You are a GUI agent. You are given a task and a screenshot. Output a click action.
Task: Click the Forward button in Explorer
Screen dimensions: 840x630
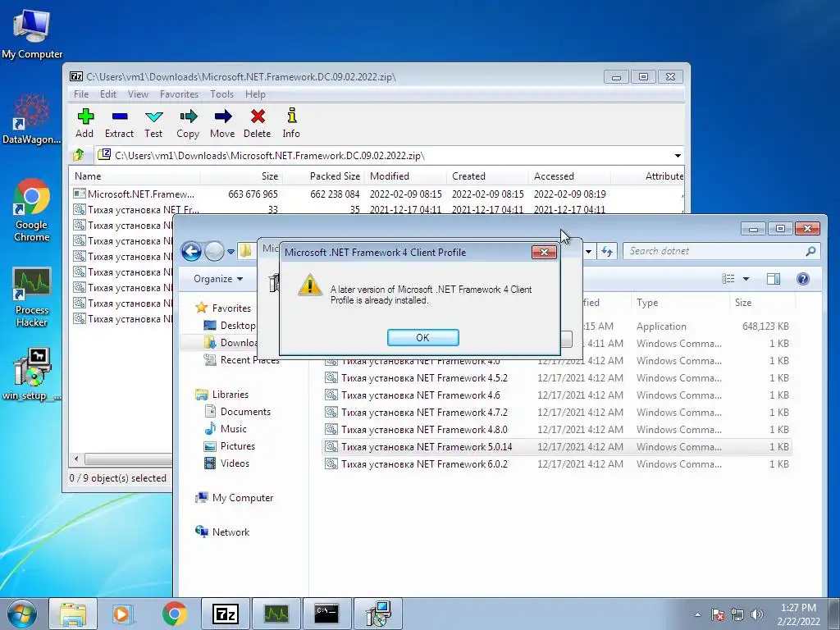pos(214,251)
